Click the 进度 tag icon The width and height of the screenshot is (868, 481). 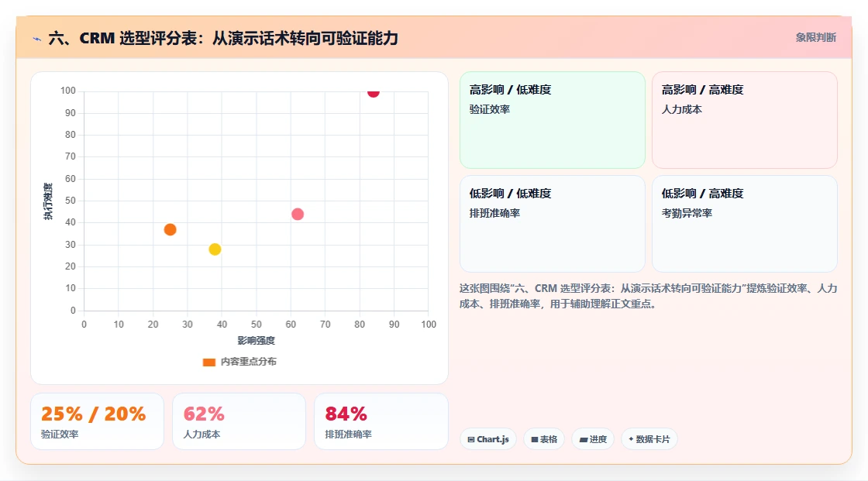pyautogui.click(x=584, y=439)
